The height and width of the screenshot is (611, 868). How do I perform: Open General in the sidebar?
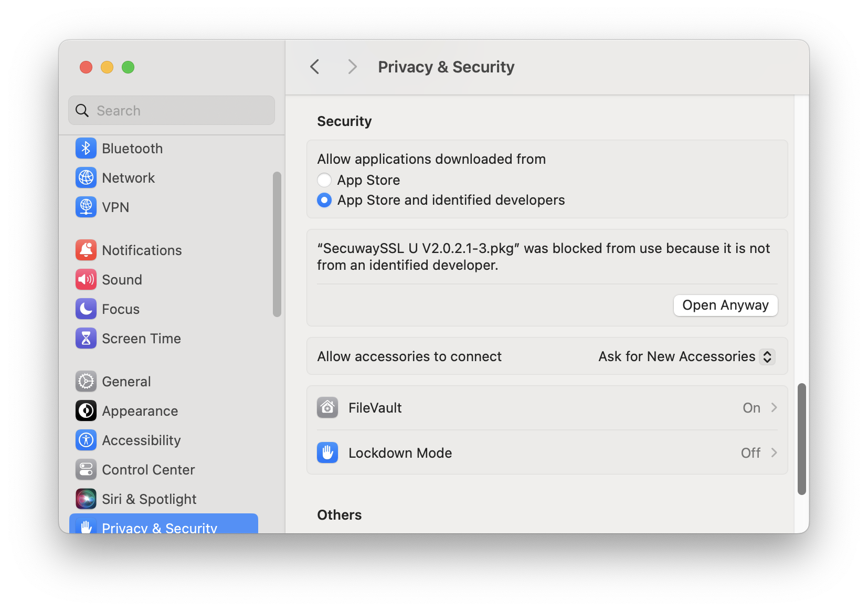coord(126,382)
